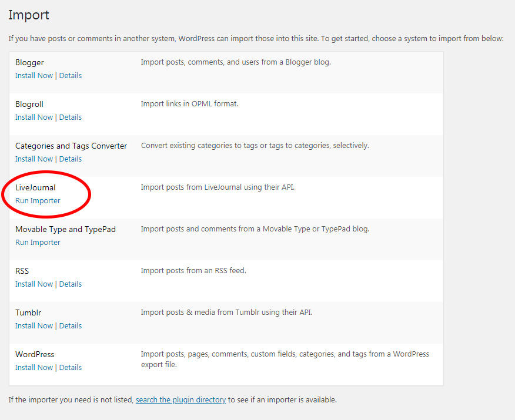View Details for the Blogger importer
Screen dimensions: 515x420
(70, 75)
